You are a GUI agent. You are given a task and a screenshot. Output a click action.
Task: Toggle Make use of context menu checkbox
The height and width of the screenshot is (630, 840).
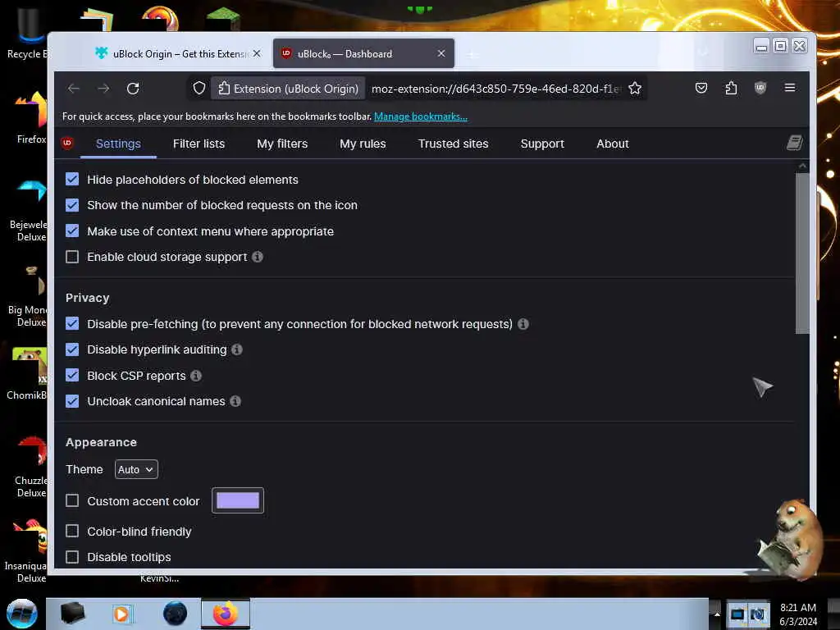pyautogui.click(x=72, y=231)
